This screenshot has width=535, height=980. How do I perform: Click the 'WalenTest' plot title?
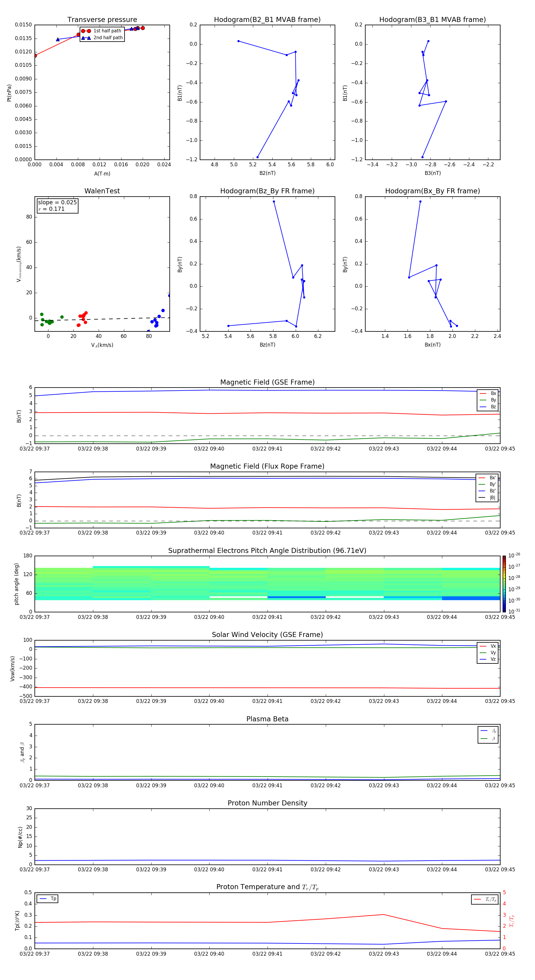tap(102, 191)
